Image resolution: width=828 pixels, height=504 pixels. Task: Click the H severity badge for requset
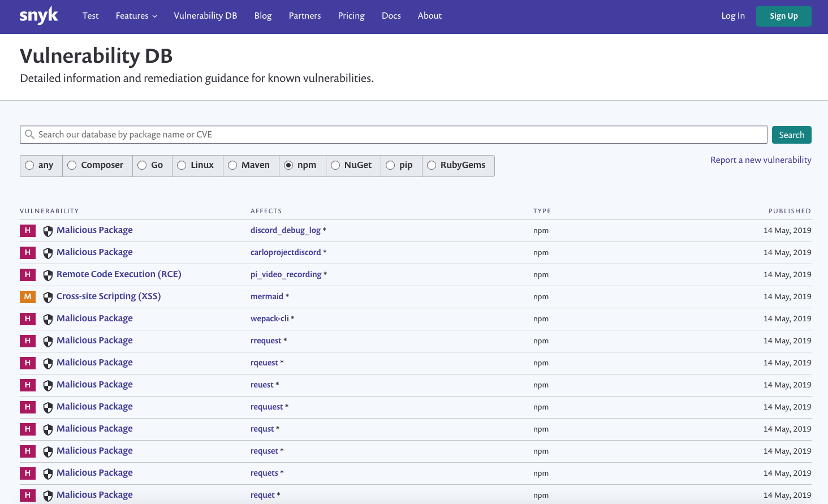click(28, 451)
